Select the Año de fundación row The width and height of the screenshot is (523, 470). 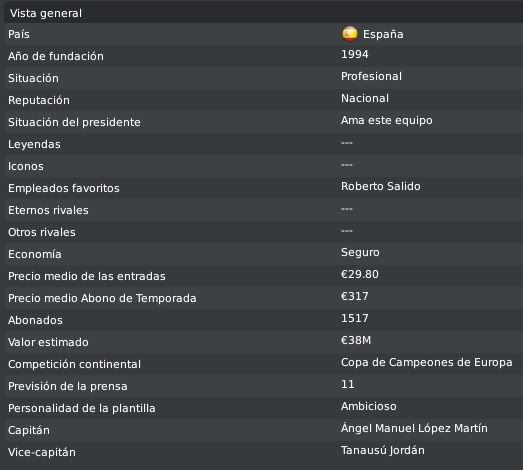264,56
